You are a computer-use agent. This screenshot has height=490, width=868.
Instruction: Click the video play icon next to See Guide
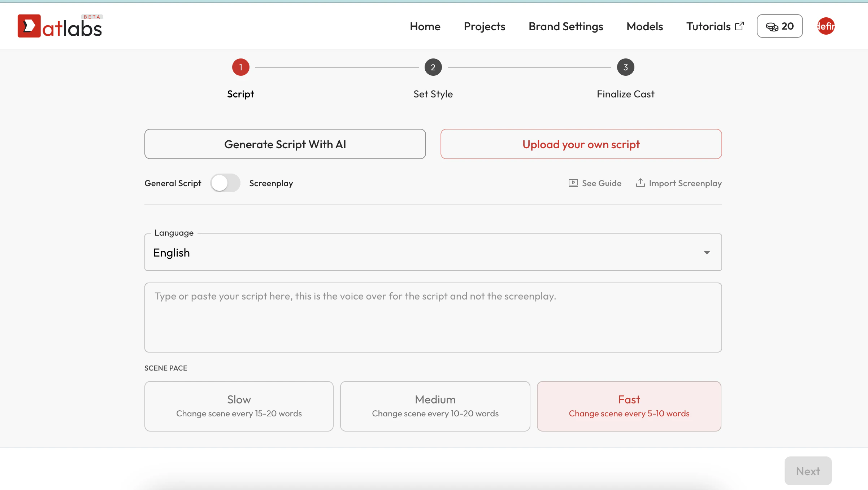click(x=573, y=183)
